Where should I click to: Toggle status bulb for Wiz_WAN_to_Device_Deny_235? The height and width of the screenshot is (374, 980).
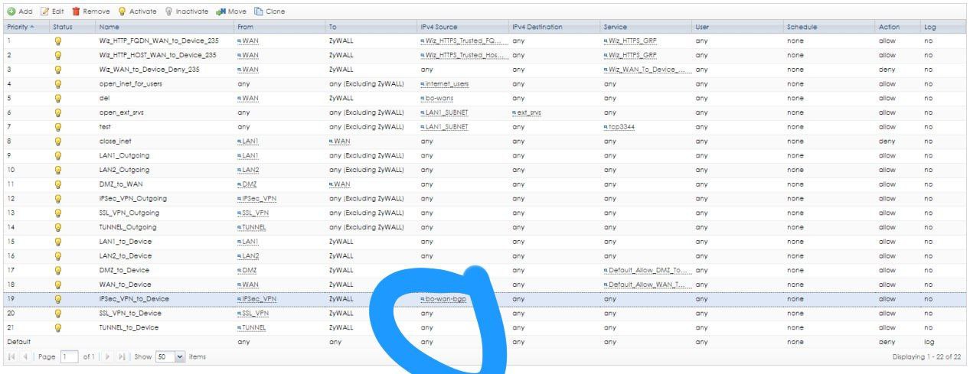click(x=57, y=70)
